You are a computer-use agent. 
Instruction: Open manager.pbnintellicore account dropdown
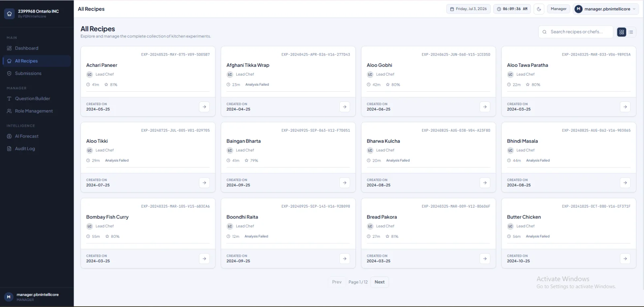606,9
